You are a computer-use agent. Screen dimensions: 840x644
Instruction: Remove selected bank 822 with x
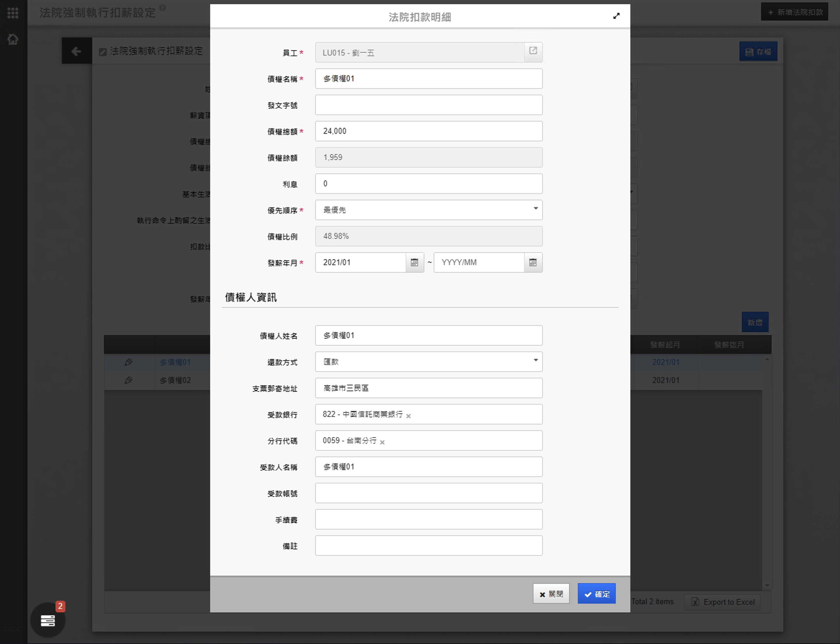tap(409, 416)
